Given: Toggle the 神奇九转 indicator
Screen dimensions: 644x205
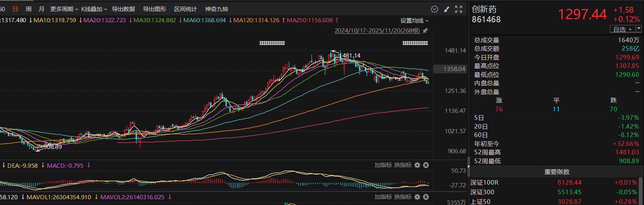Looking at the screenshot, I should pyautogui.click(x=217, y=9).
